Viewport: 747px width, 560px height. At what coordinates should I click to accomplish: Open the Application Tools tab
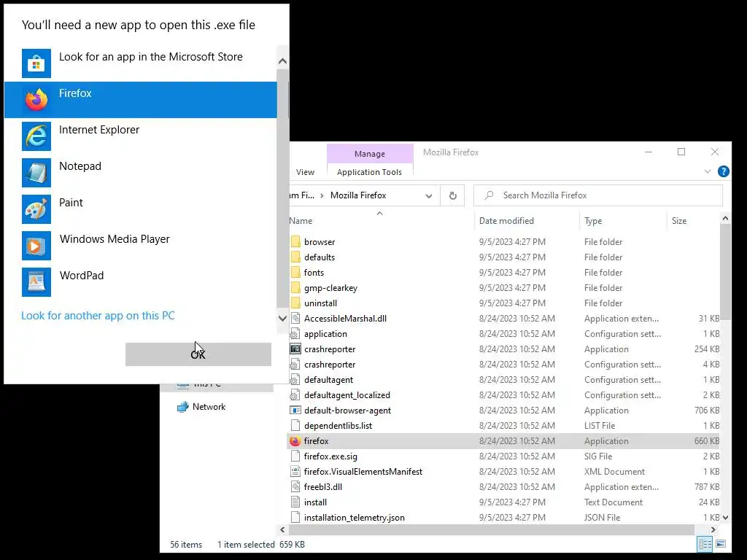coord(369,172)
